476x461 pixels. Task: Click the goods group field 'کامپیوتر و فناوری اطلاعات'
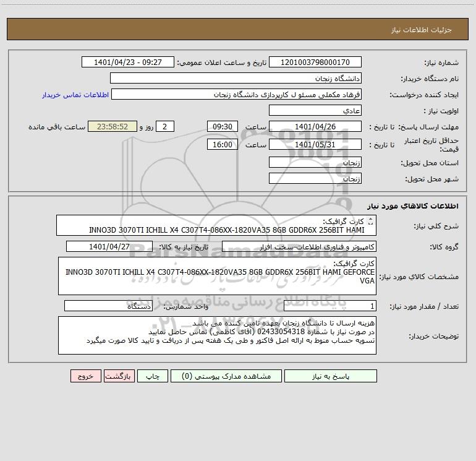[299, 246]
